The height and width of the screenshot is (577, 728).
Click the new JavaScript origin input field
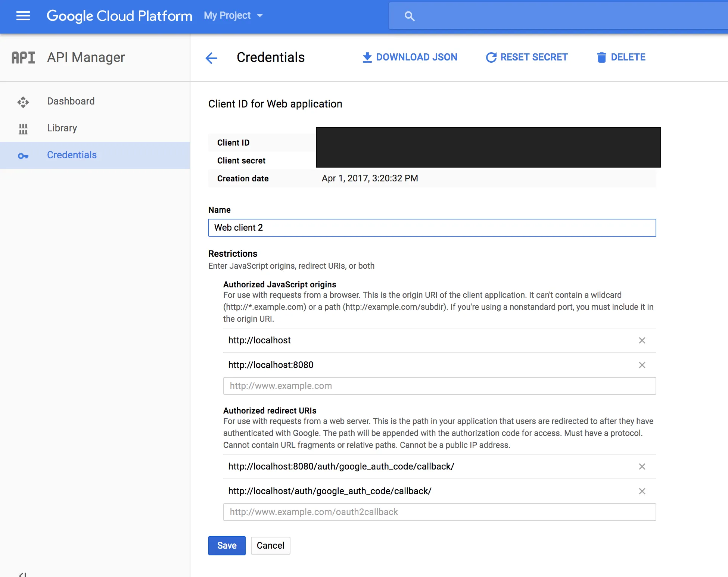pos(439,386)
